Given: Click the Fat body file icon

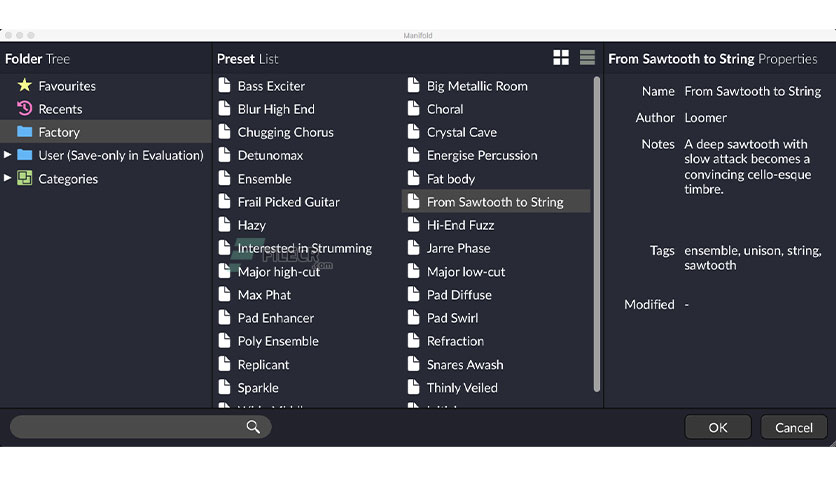Looking at the screenshot, I should click(x=414, y=179).
